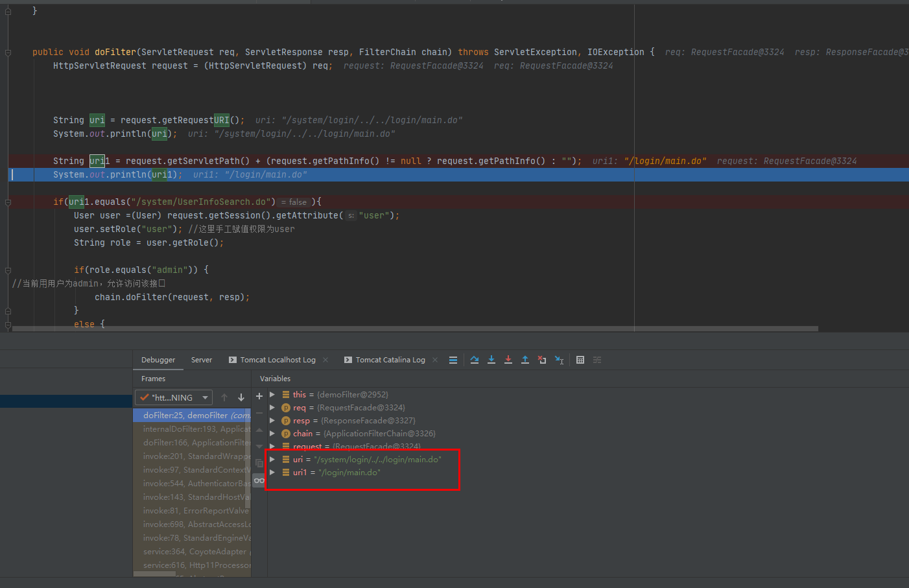Close the Tomcat Localhost Log tab
Screen dimensions: 909x588
point(325,360)
